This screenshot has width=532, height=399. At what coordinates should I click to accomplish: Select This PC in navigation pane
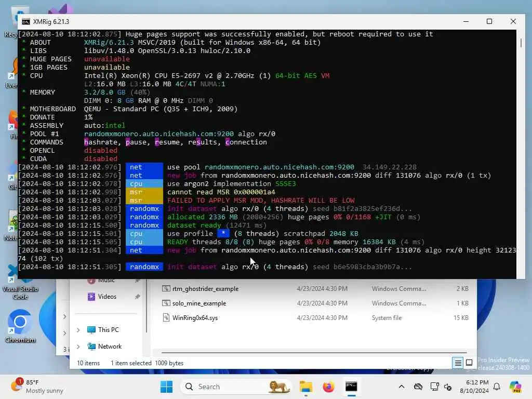[x=109, y=330]
